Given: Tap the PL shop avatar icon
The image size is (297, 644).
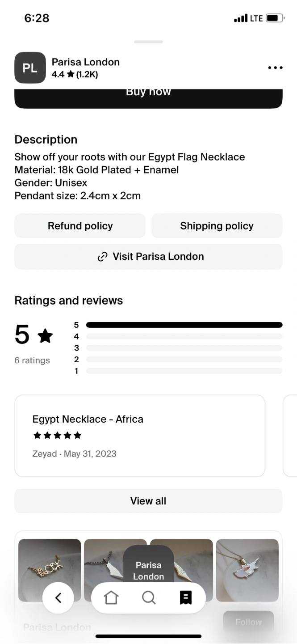Looking at the screenshot, I should 30,68.
